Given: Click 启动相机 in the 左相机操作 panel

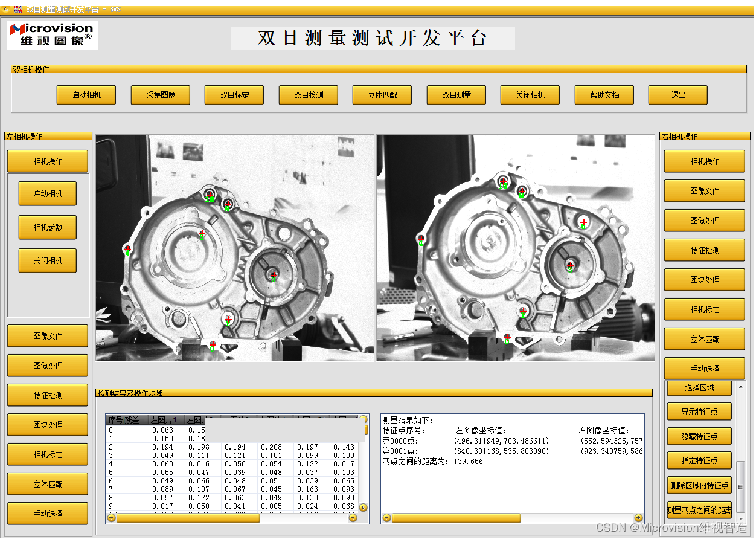Looking at the screenshot, I should coord(48,194).
